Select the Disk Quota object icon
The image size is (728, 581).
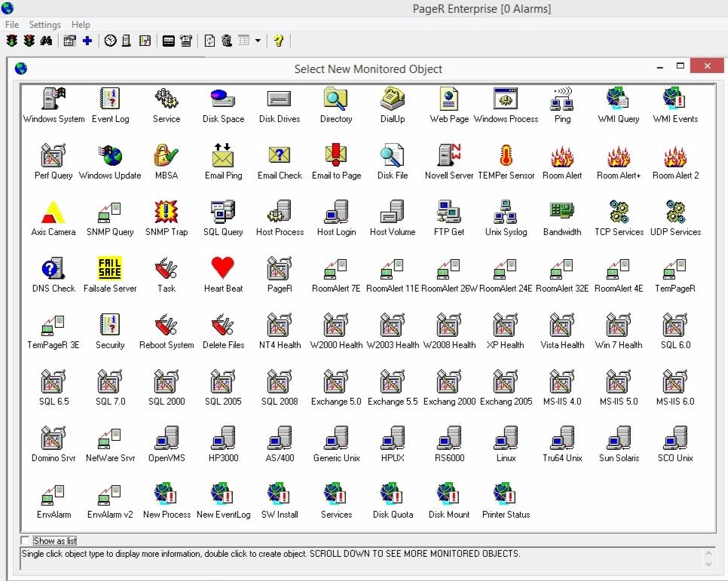pos(393,494)
